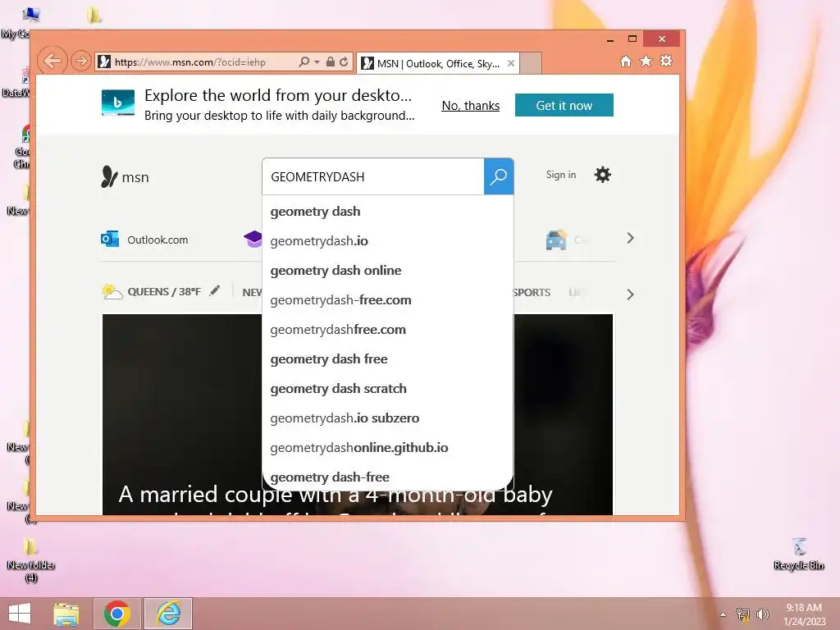This screenshot has width=840, height=630.
Task: Select suggestion geometry dash-free
Action: pyautogui.click(x=388, y=477)
